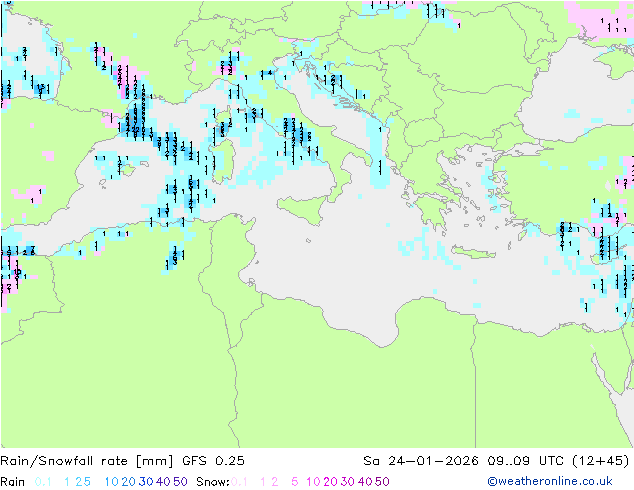The height and width of the screenshot is (490, 634).
Task: Click the snow legend value 50
Action: pyautogui.click(x=382, y=482)
